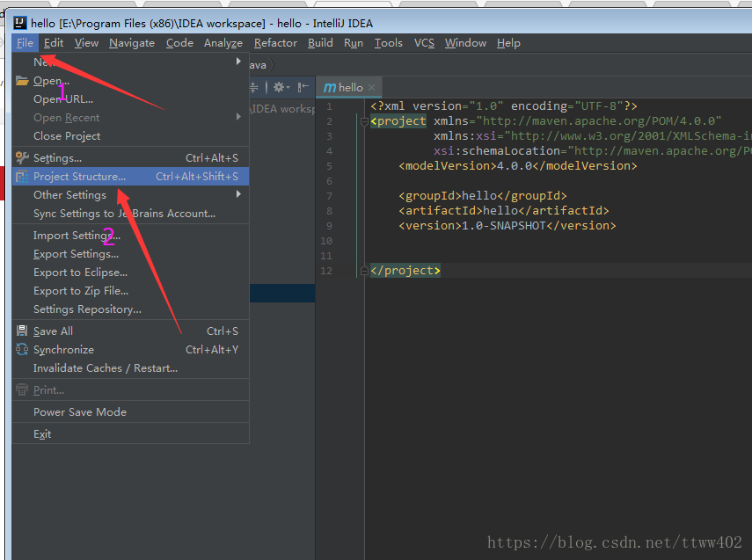Open the Window menu
This screenshot has width=752, height=560.
tap(465, 43)
